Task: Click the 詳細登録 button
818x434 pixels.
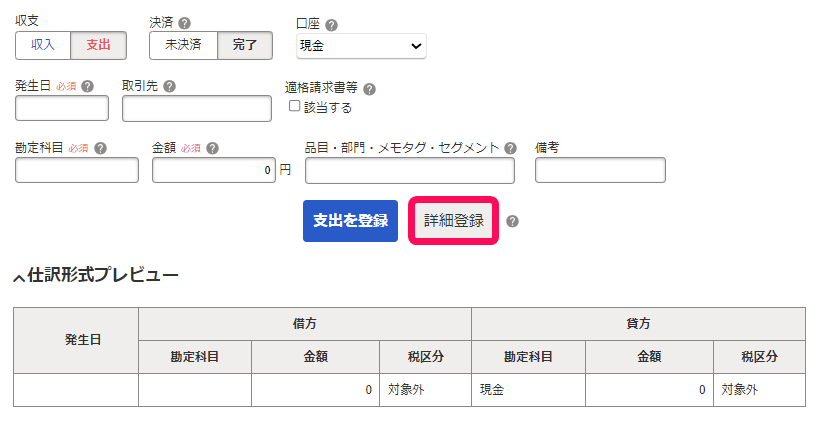Action: (453, 221)
